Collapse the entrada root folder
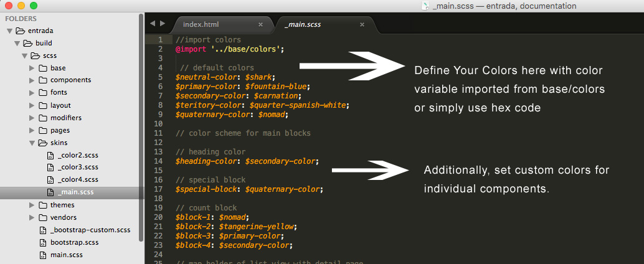 pos(10,31)
